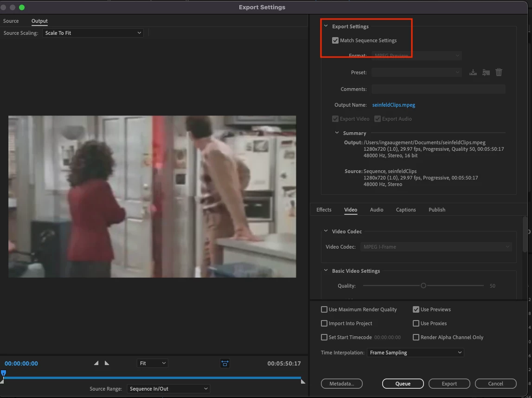Screen dimensions: 532x398
Task: Click the Delete Preset trash icon
Action: (499, 72)
